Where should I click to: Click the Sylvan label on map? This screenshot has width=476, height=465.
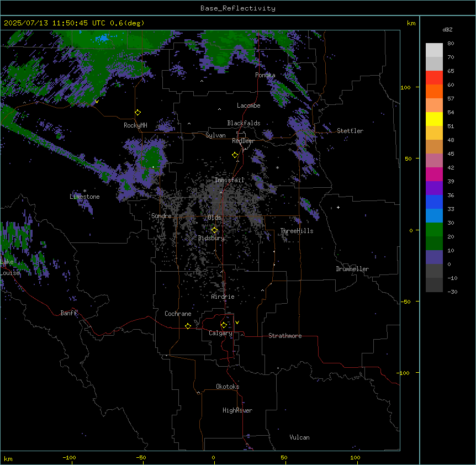(215, 135)
